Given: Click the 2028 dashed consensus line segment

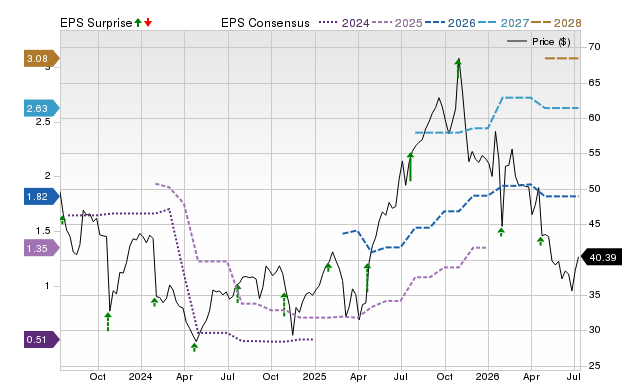Looking at the screenshot, I should (562, 58).
